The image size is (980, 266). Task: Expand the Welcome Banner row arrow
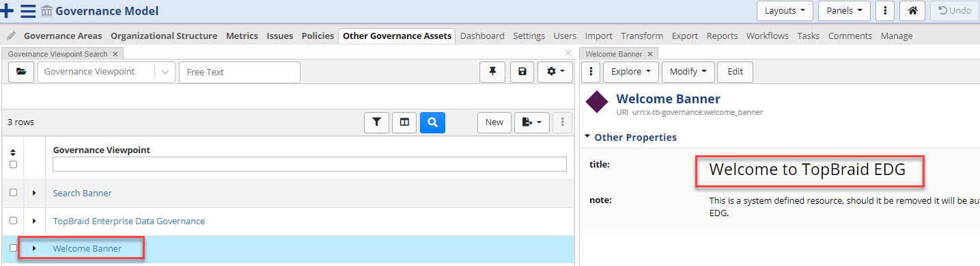point(34,248)
